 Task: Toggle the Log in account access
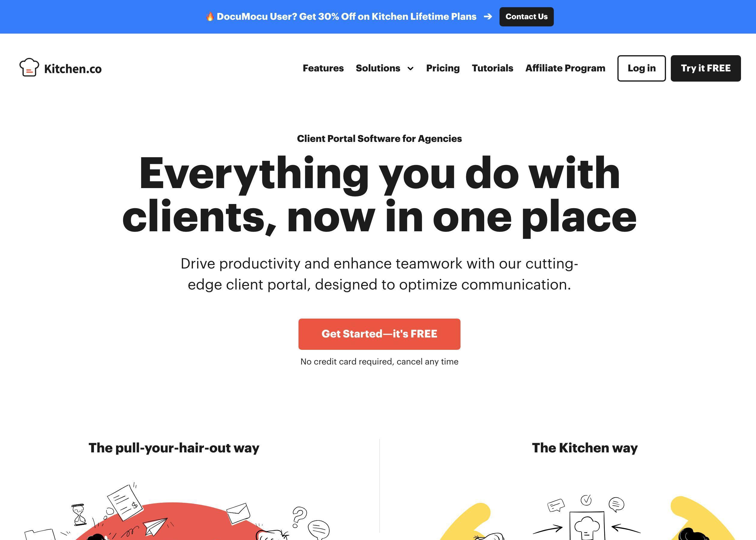[641, 68]
